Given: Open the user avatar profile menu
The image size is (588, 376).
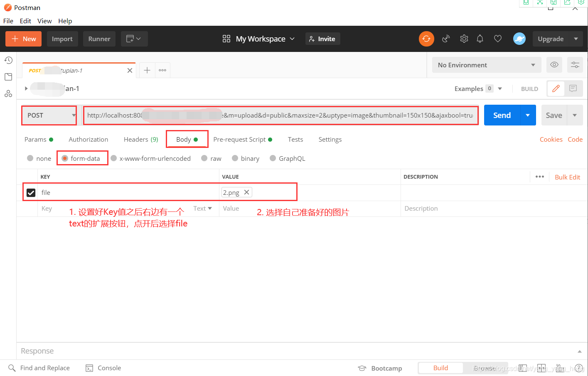Looking at the screenshot, I should click(519, 39).
